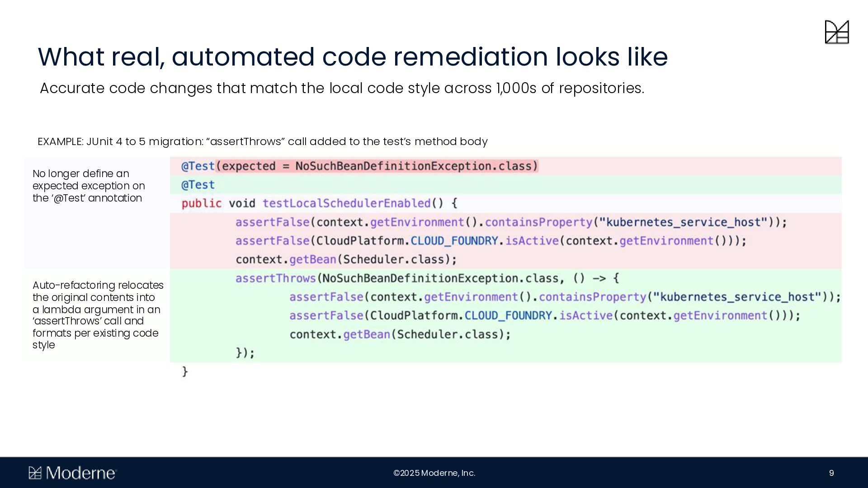
Task: Click the green-highlighted context.getBean(Scheduler.class) line
Action: click(400, 334)
